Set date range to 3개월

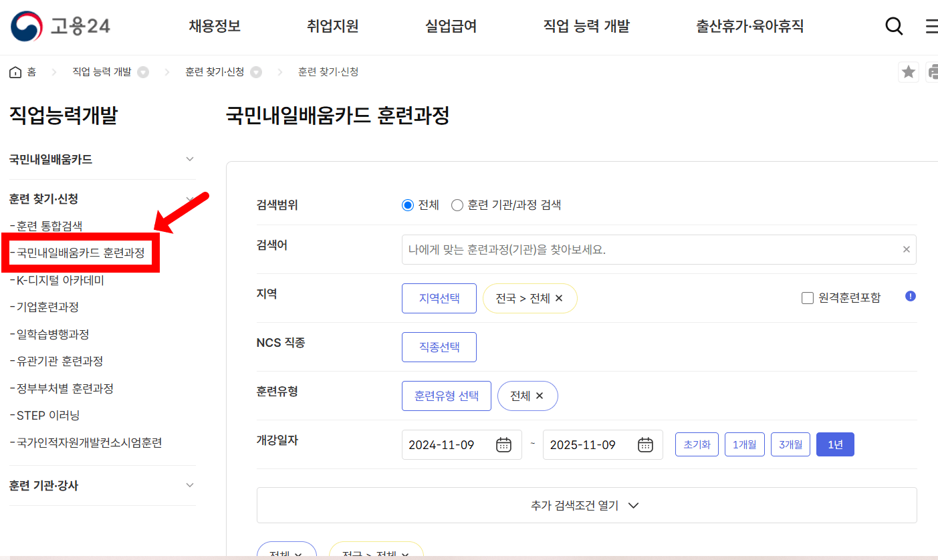click(x=790, y=444)
